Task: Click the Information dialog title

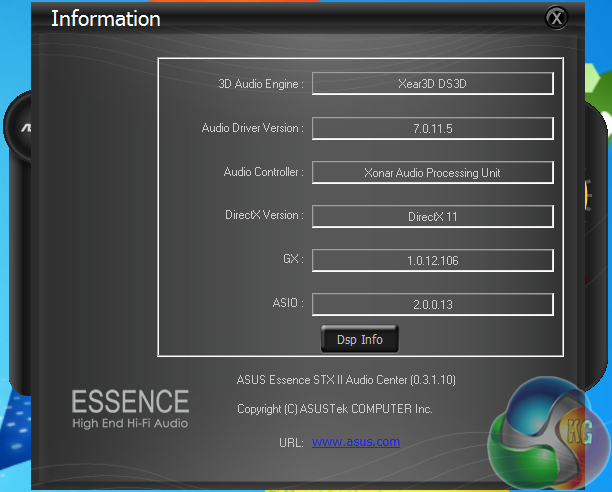Action: point(106,19)
